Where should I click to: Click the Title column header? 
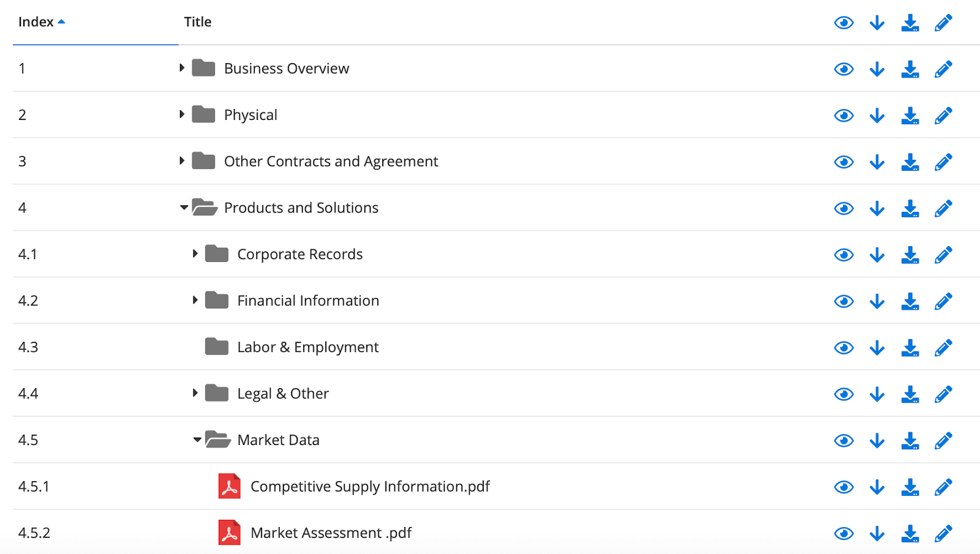click(x=197, y=22)
